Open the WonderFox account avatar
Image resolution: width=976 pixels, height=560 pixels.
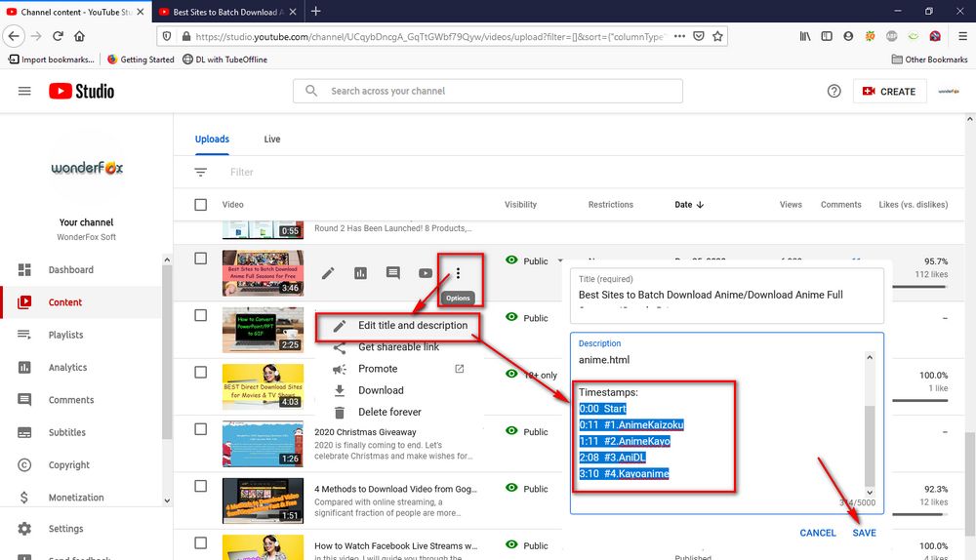point(949,91)
